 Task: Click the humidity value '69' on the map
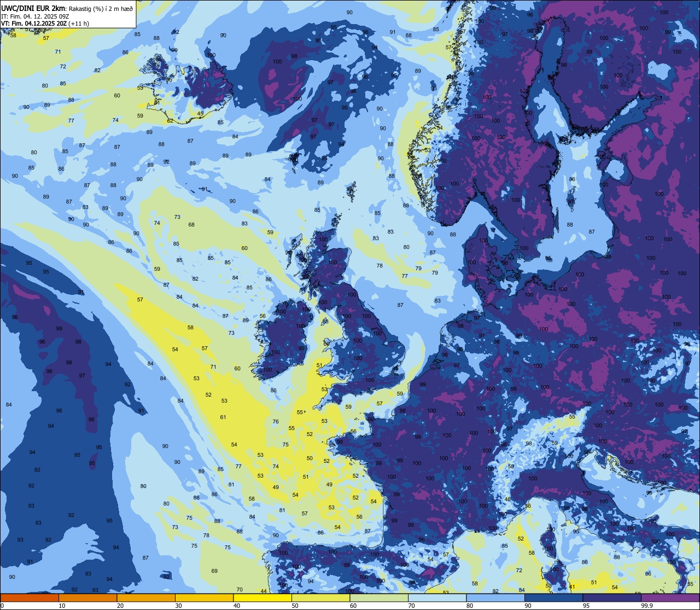[214, 571]
